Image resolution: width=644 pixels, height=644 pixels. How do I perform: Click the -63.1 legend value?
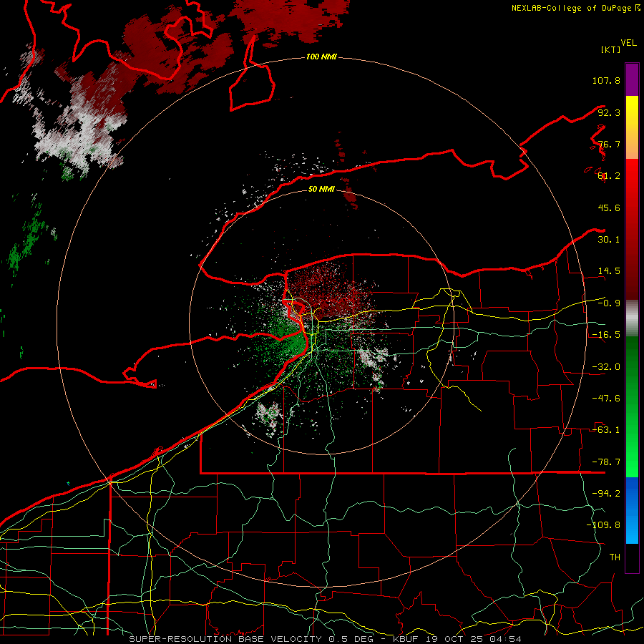click(606, 430)
